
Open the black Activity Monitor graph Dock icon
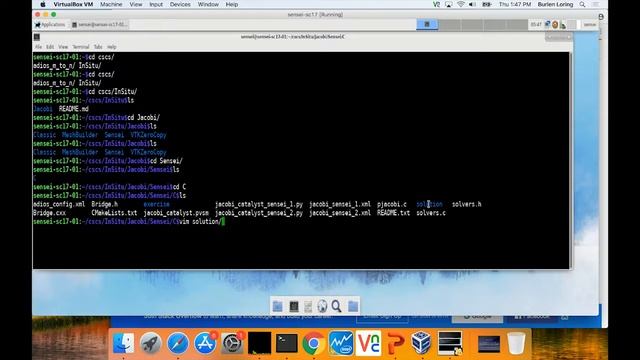pos(259,343)
